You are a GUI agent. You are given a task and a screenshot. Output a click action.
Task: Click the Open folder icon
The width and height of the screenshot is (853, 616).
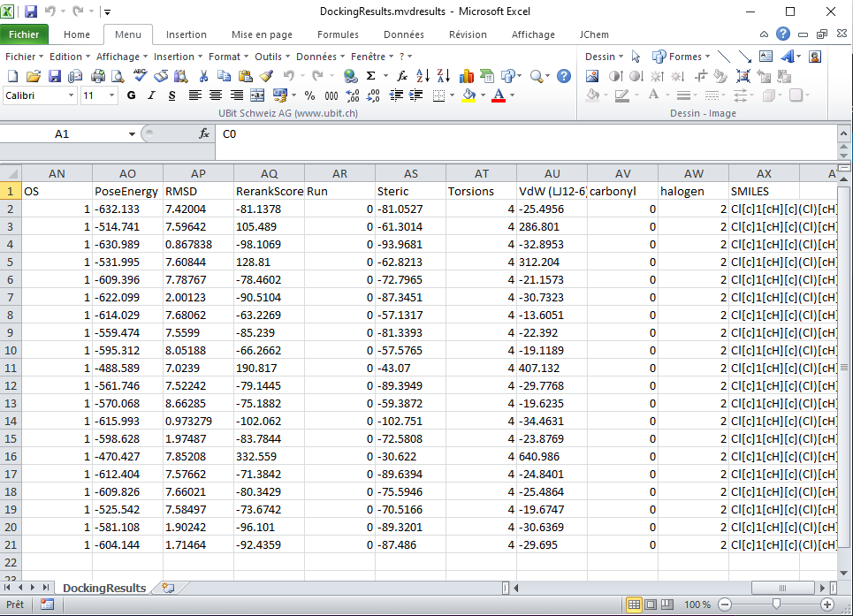point(34,77)
